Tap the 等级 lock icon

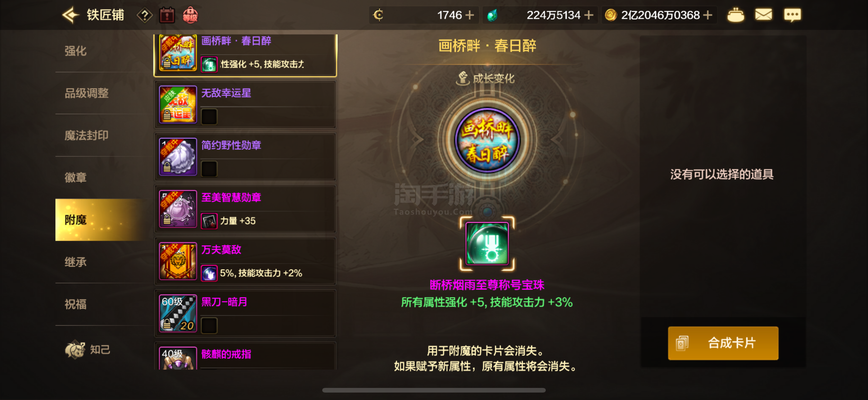pos(190,16)
